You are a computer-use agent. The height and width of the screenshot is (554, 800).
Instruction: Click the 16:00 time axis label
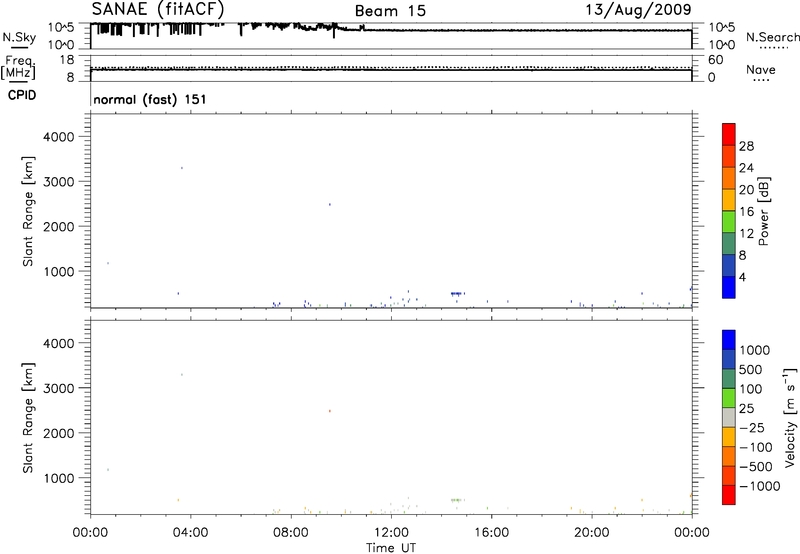[491, 533]
